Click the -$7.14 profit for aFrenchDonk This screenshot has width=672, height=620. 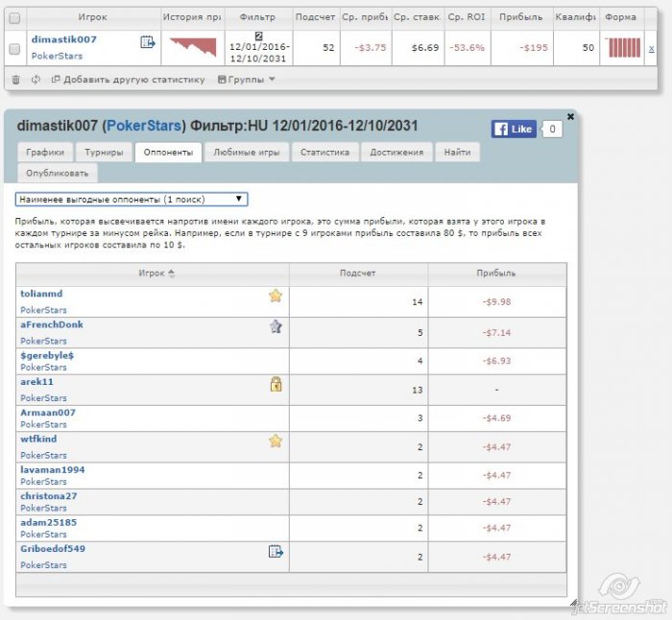tap(496, 333)
